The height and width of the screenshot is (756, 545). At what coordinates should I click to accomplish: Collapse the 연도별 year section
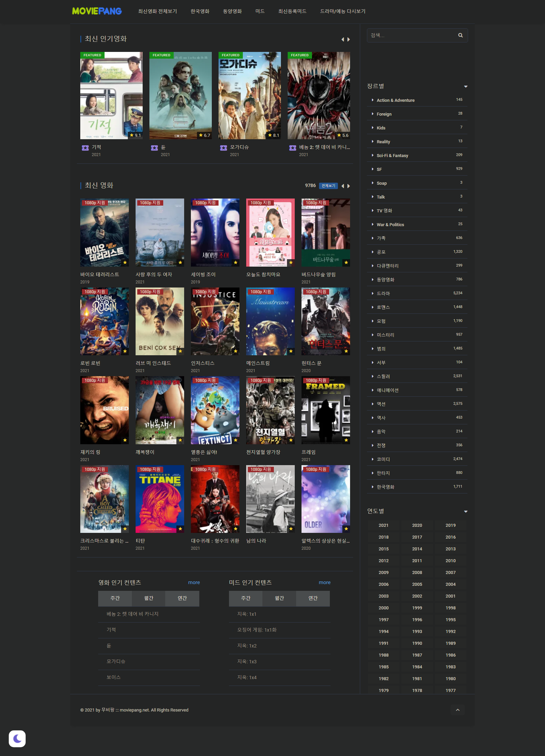tap(466, 512)
